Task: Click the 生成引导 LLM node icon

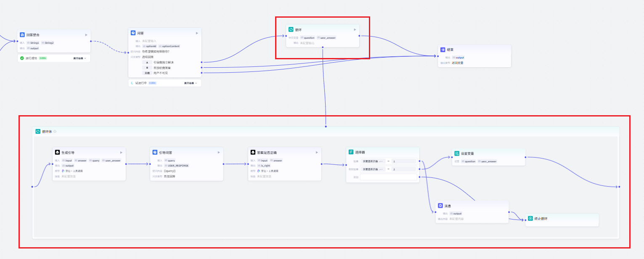Action: (57, 152)
